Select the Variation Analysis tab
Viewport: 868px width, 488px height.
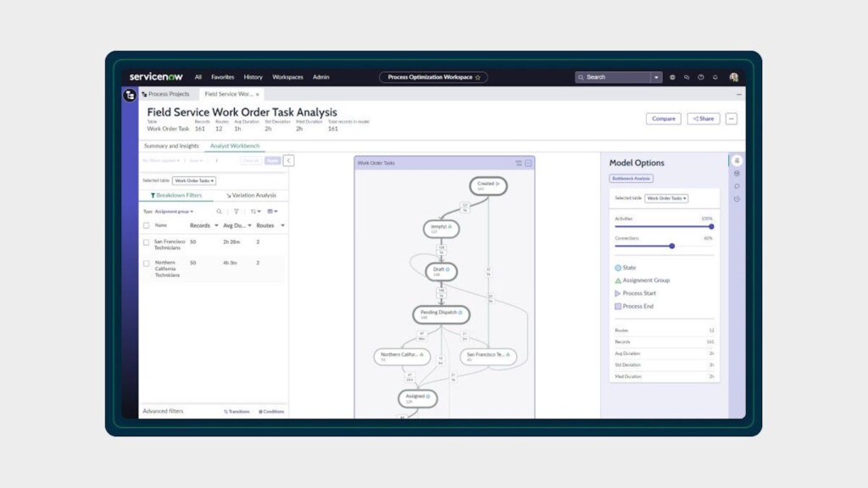point(251,196)
